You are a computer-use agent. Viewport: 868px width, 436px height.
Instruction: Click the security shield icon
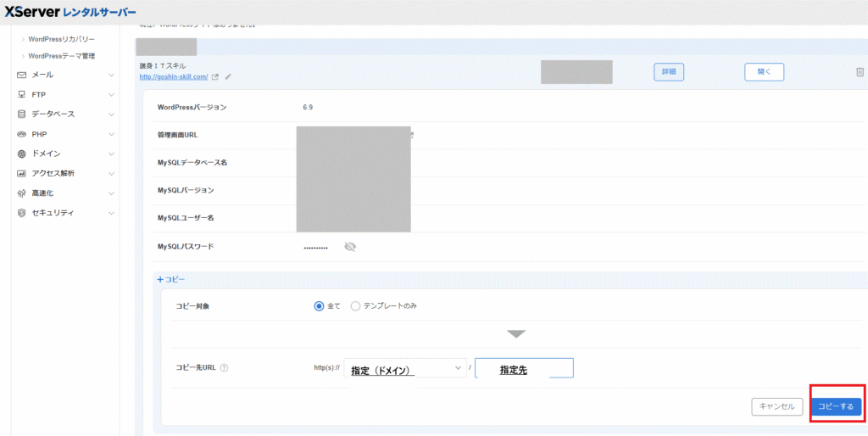pyautogui.click(x=21, y=213)
